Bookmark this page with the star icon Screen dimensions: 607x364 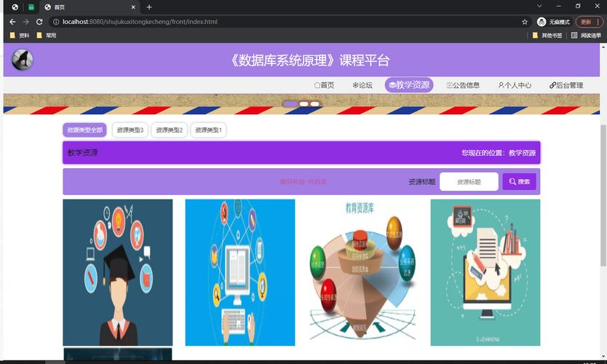click(x=525, y=22)
